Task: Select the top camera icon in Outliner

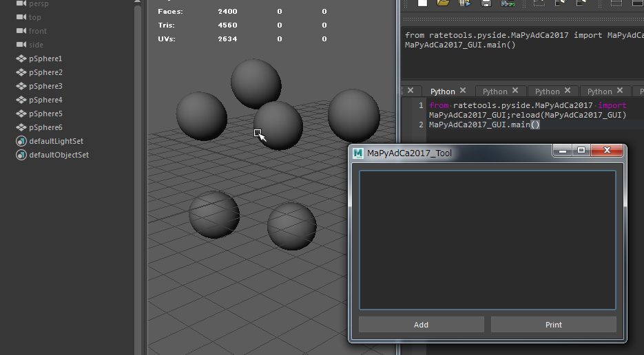Action: coord(21,17)
